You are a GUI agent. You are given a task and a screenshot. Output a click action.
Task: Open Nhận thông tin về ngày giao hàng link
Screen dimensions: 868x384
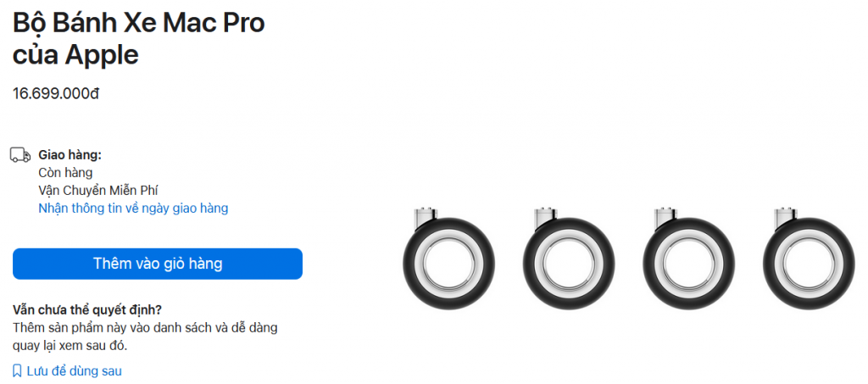[x=133, y=208]
